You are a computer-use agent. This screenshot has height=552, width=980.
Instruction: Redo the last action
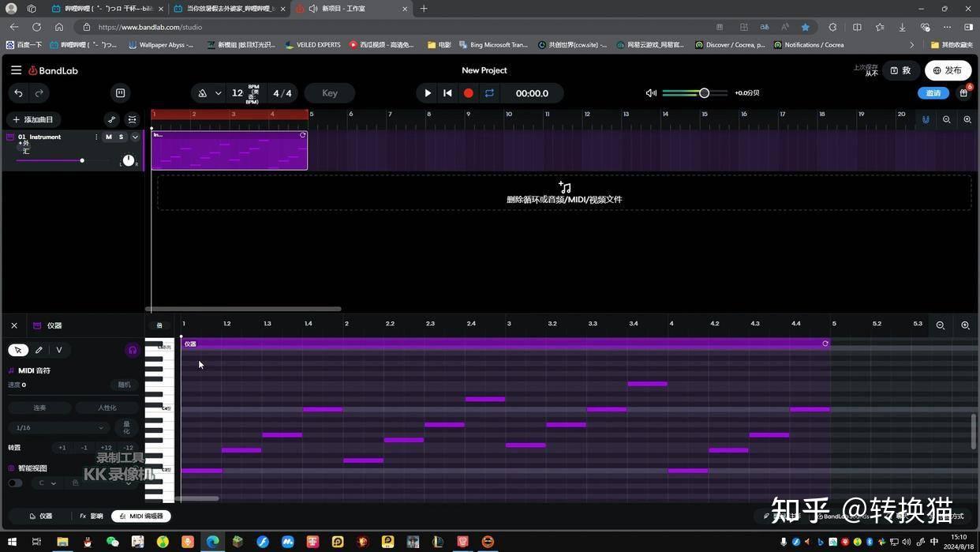[x=38, y=93]
